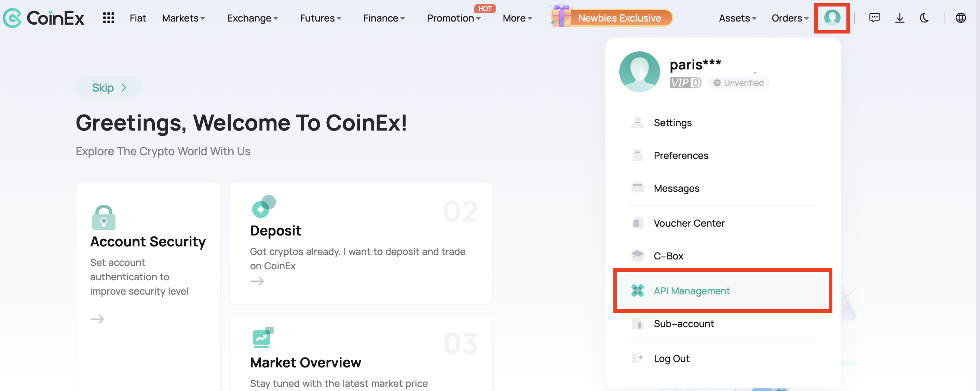Expand the Markets dropdown
980x391 pixels.
[183, 18]
